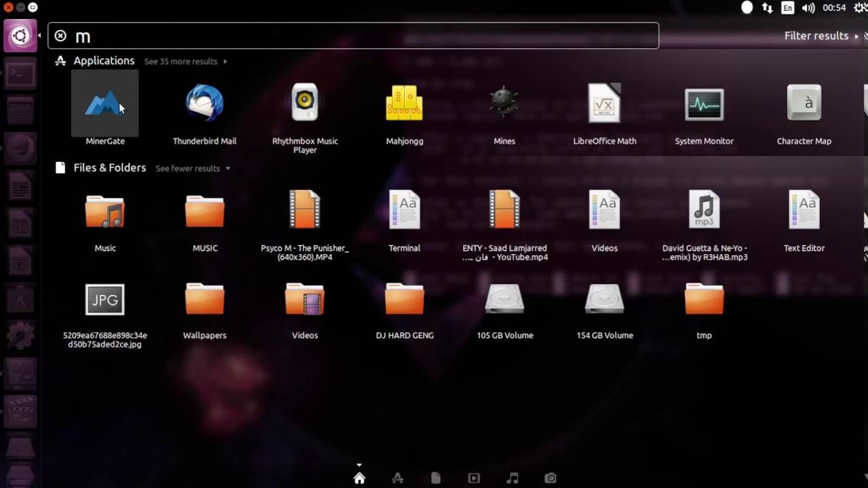The height and width of the screenshot is (488, 868).
Task: Switch to the Files lens
Action: coord(436,478)
